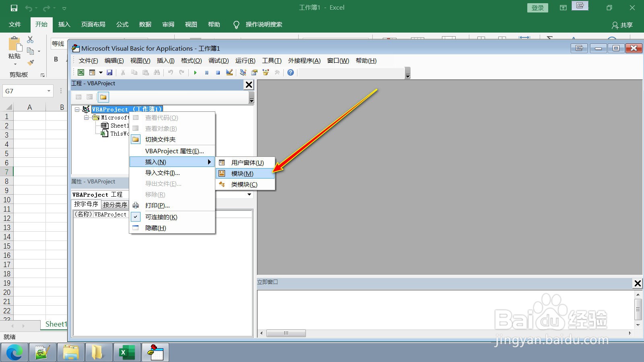Screen dimensions: 644x362
Task: Open VBA Tools (工具) menu
Action: (272, 60)
